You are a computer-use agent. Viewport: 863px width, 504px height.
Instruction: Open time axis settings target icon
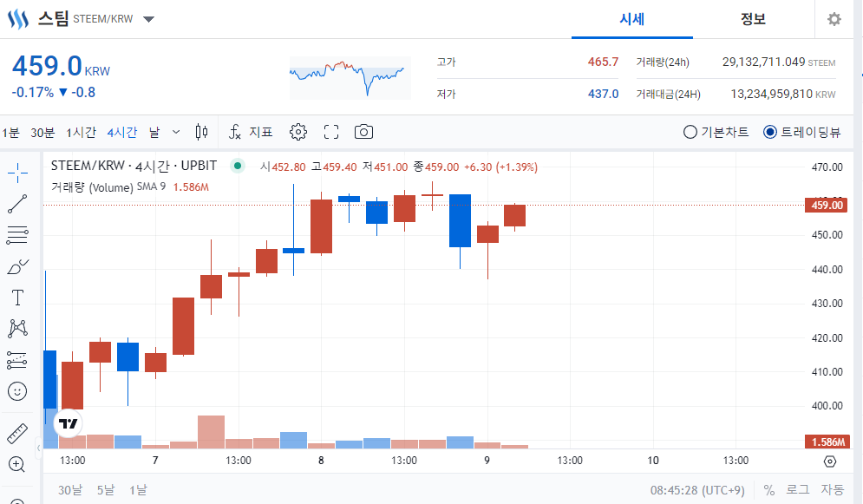[x=830, y=461]
